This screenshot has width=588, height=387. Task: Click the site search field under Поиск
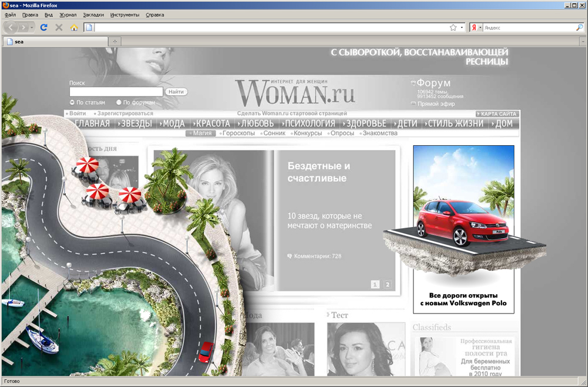(116, 92)
